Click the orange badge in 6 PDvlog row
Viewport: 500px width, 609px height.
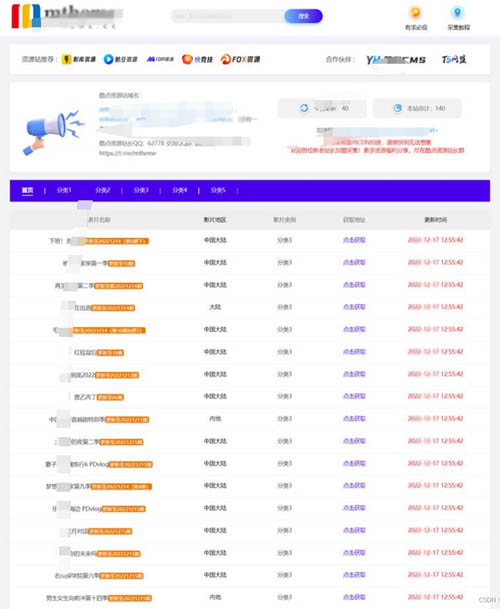point(131,464)
